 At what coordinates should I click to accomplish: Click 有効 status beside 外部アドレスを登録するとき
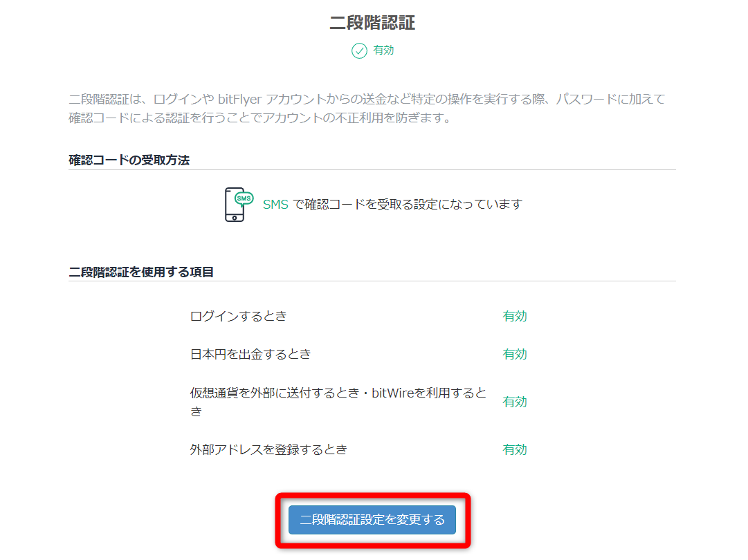coord(514,449)
